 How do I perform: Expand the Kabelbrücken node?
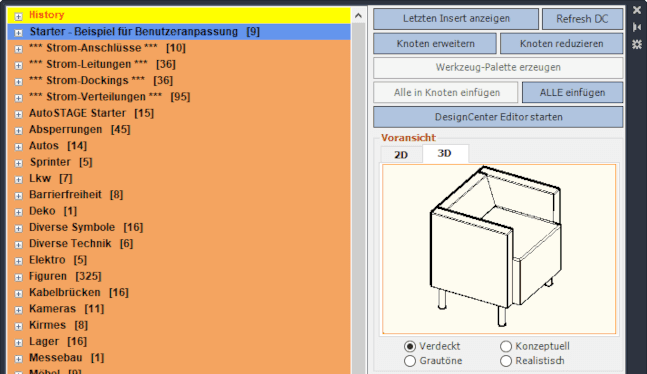click(18, 294)
